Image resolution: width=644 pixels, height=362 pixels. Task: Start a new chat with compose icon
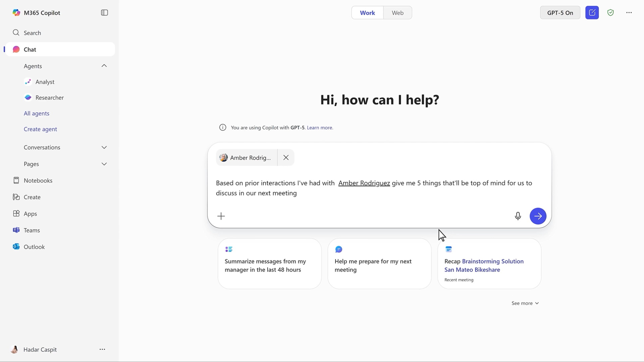[592, 13]
